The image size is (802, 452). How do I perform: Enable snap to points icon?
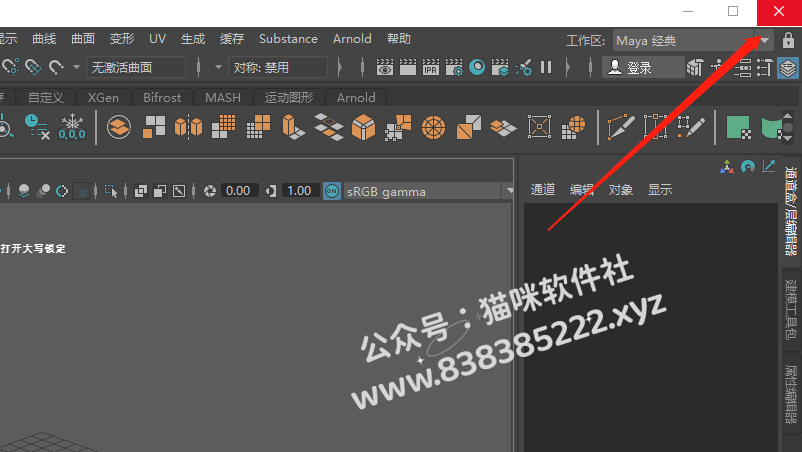10,67
